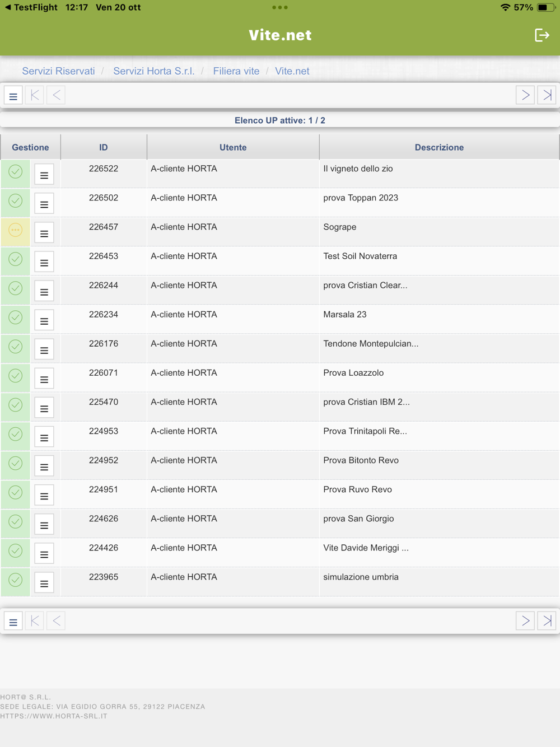Open Vite.net breadcrumb link

point(292,71)
